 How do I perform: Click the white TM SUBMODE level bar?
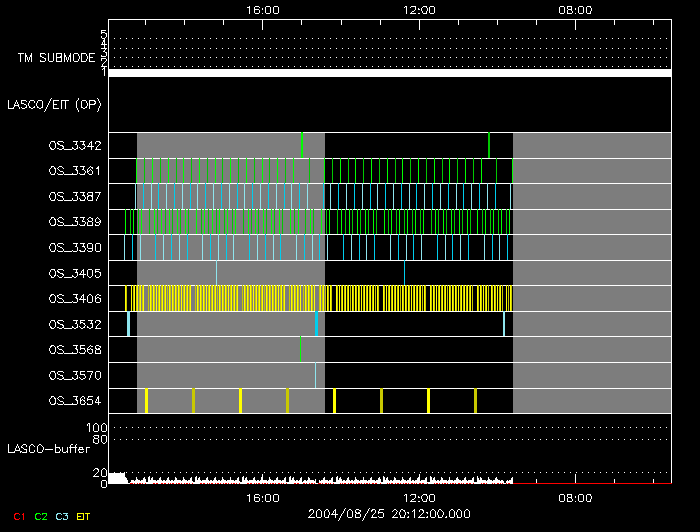tap(389, 73)
